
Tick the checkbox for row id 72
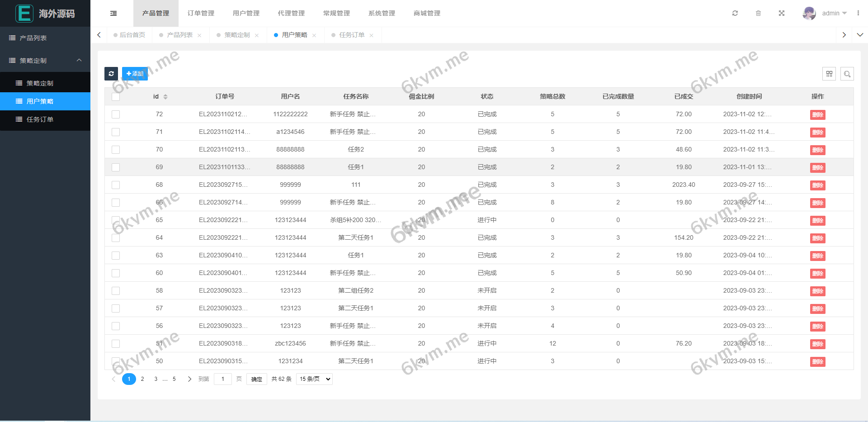pos(116,114)
